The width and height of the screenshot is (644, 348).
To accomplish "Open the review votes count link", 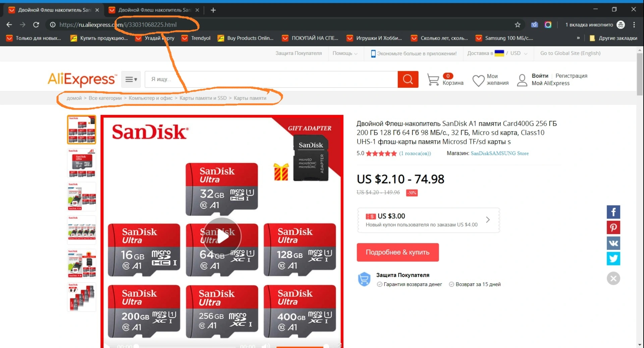I will click(x=415, y=153).
